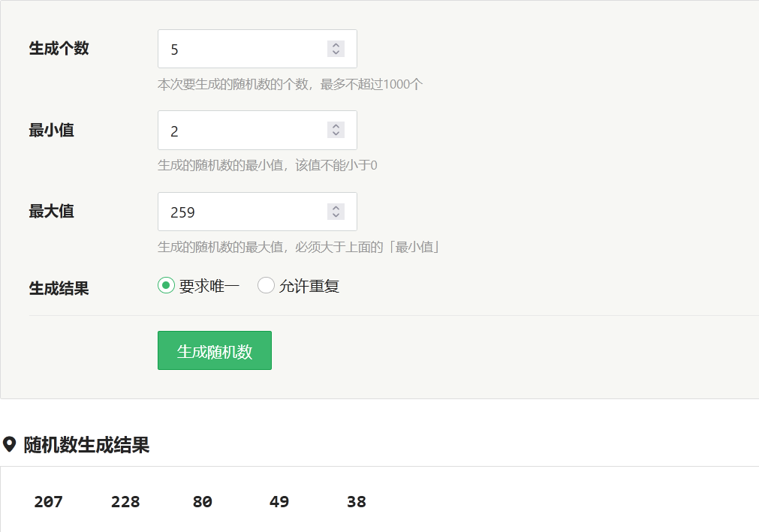This screenshot has width=759, height=532.
Task: Click the 最小值 label
Action: click(51, 130)
